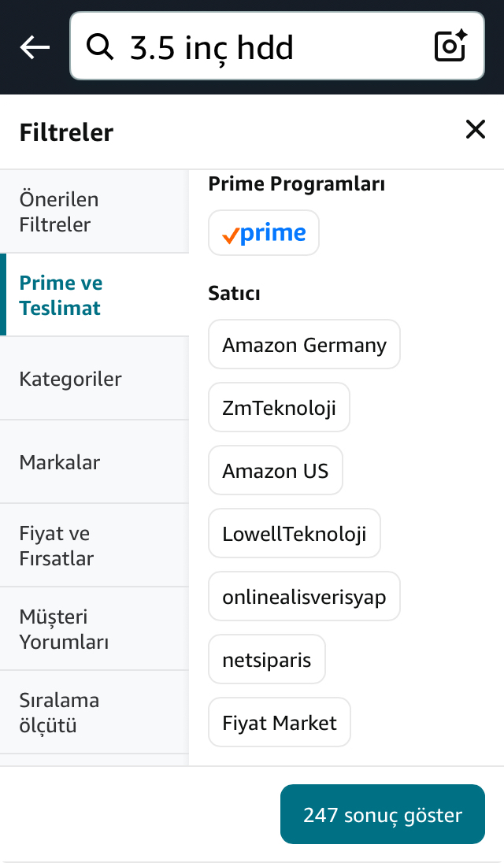Screen dimensions: 504x863
Task: Choose the LowellTeknoloji seller chip
Action: (295, 533)
